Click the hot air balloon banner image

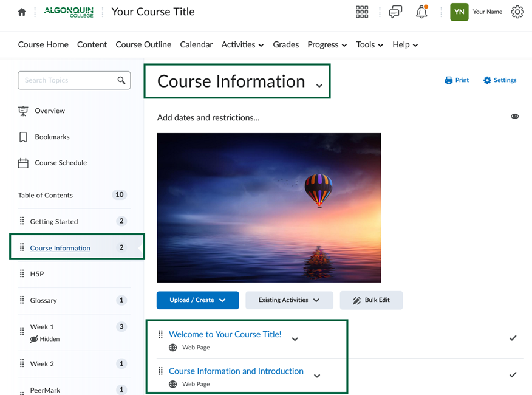click(x=268, y=208)
